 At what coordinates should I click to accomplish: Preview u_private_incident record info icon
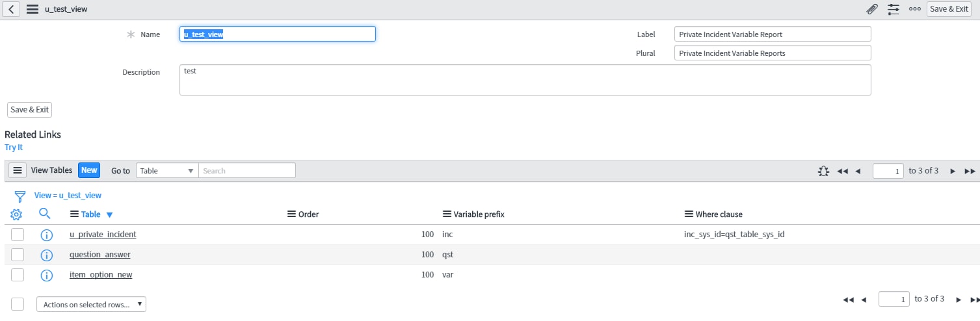[x=47, y=235]
